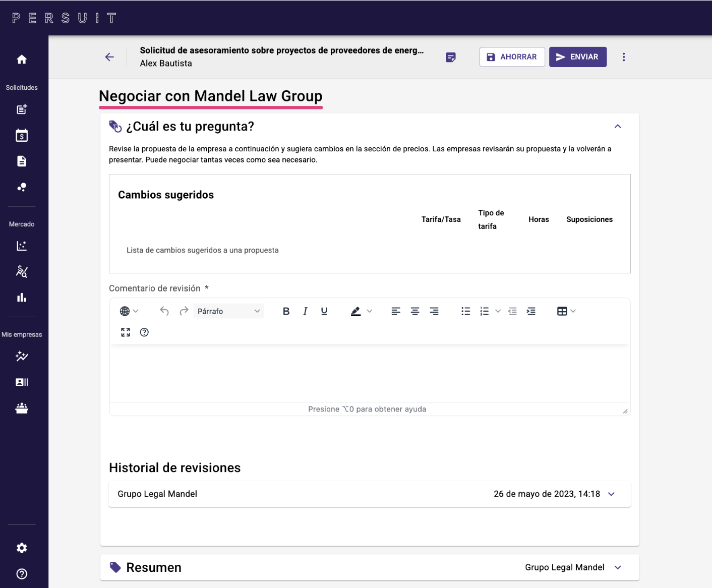Click the Alex Bautista name
Image resolution: width=712 pixels, height=588 pixels.
166,64
